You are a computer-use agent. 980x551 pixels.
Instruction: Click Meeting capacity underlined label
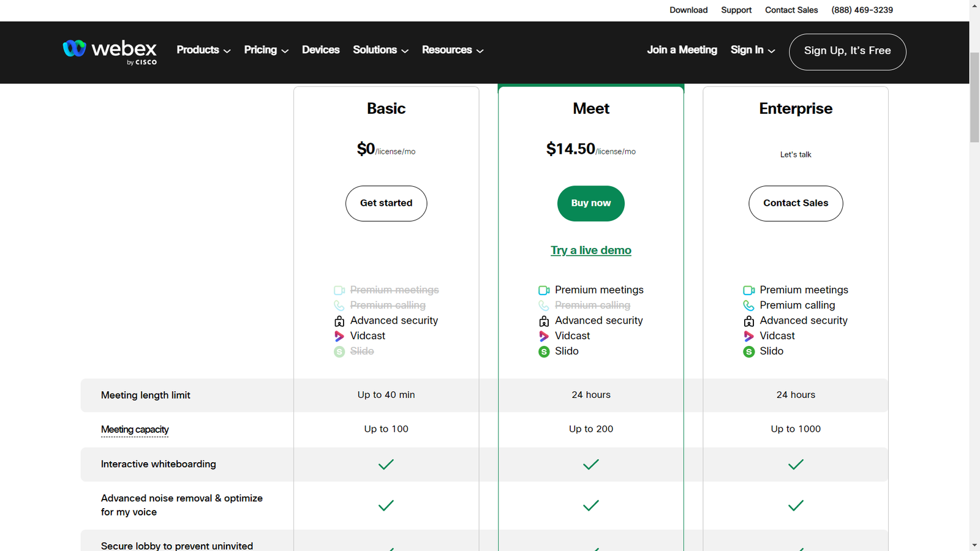click(135, 430)
